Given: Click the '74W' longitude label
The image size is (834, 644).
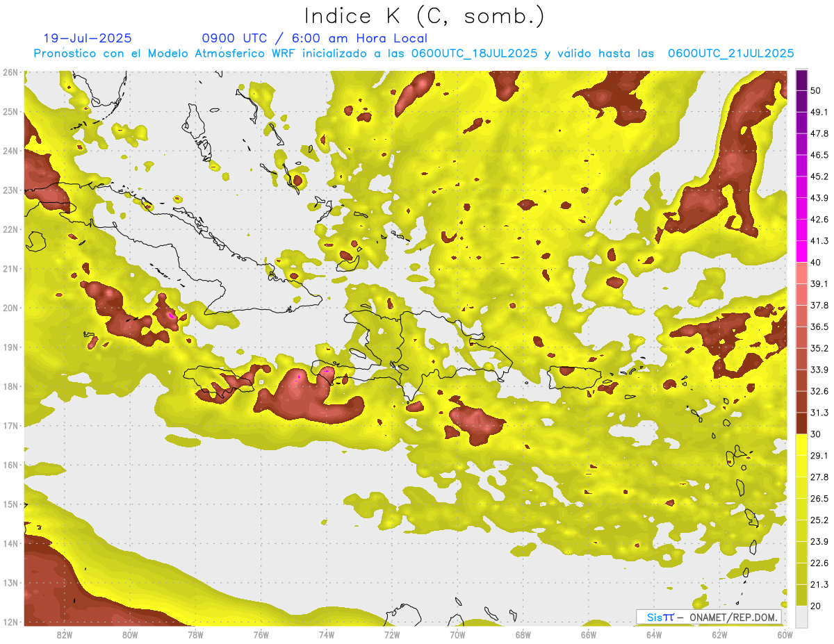Looking at the screenshot, I should point(327,634).
